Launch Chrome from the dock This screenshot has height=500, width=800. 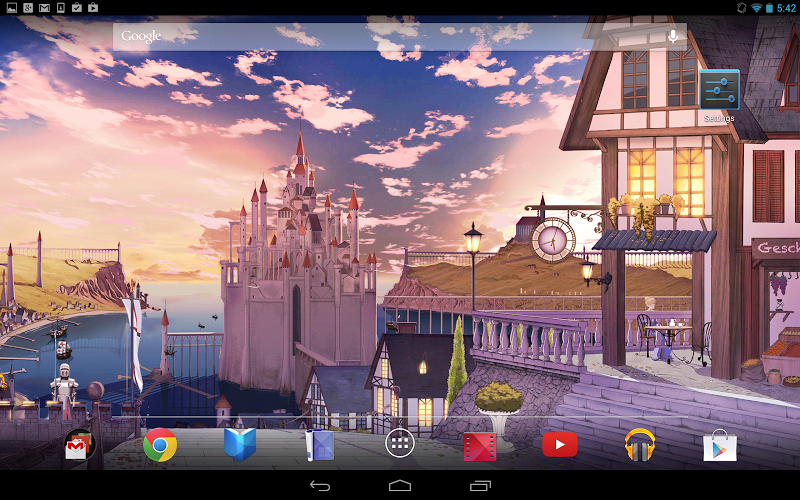click(x=160, y=445)
